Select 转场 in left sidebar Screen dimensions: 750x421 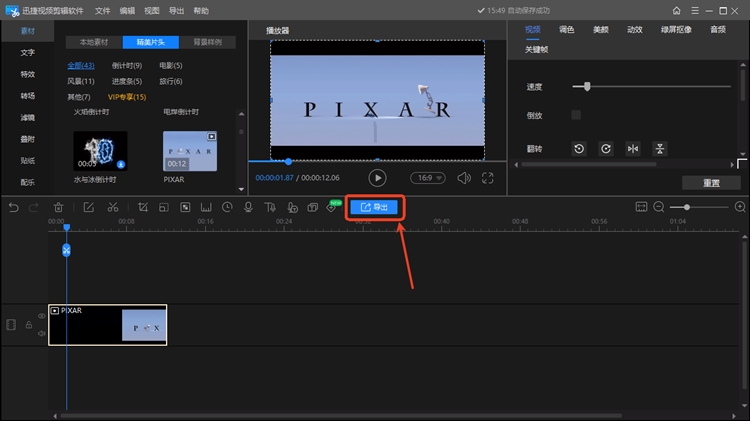(28, 96)
